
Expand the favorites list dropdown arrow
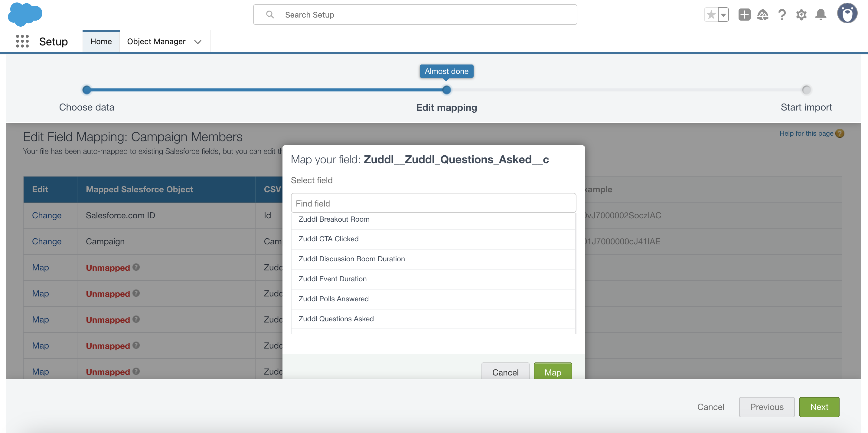coord(723,15)
